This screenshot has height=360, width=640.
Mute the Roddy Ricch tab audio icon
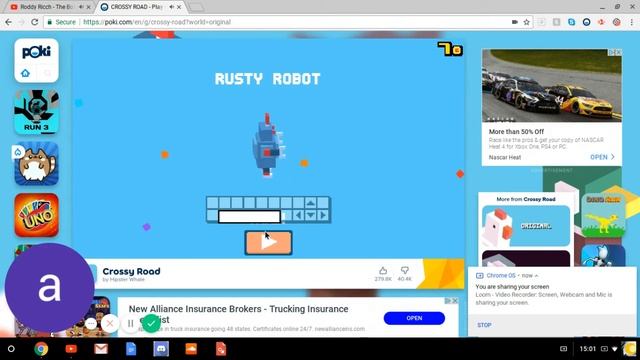[81, 7]
